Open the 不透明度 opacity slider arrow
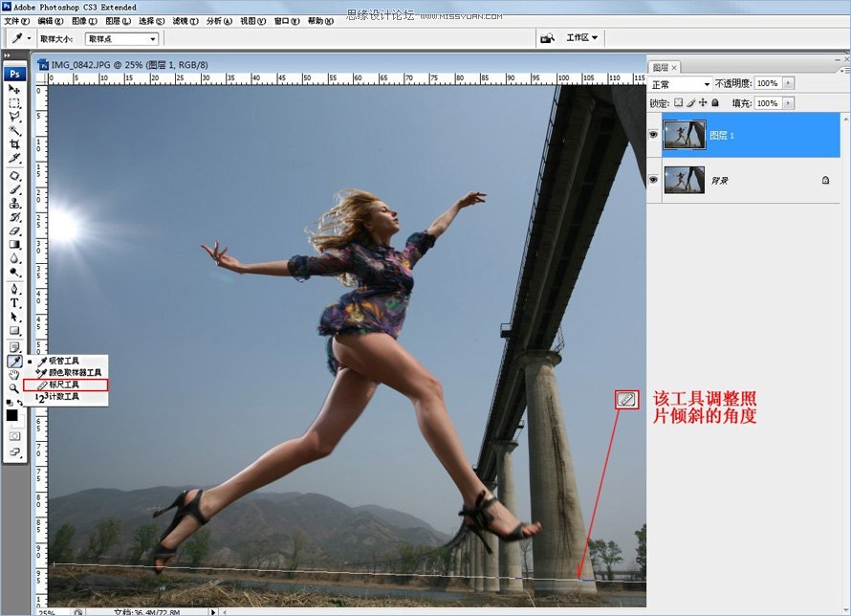 coord(788,83)
